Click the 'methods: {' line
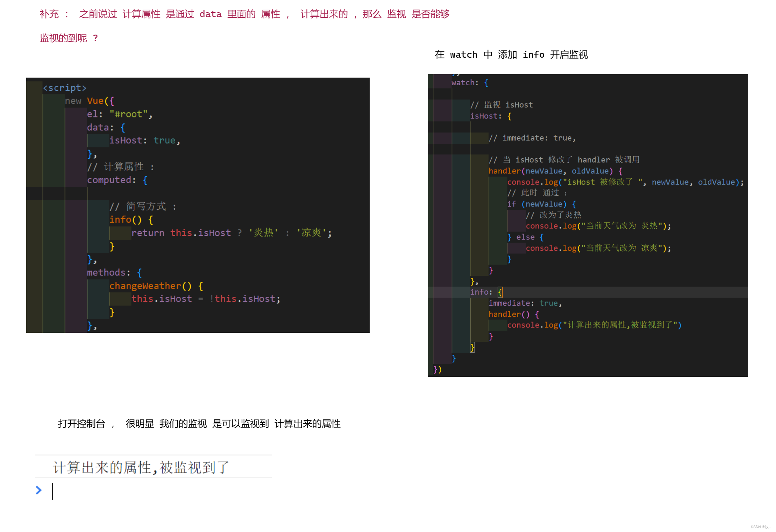The height and width of the screenshot is (532, 776). tap(114, 272)
